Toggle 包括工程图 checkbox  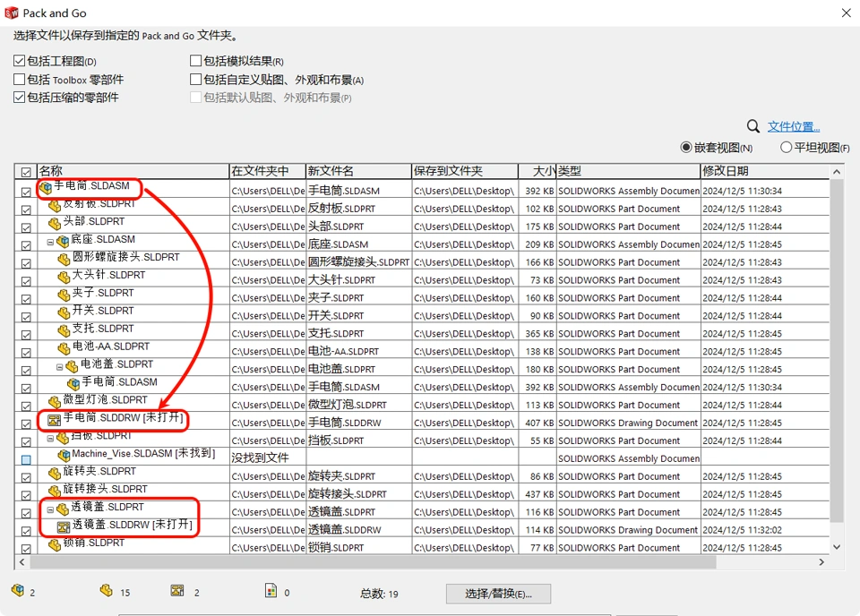click(19, 60)
